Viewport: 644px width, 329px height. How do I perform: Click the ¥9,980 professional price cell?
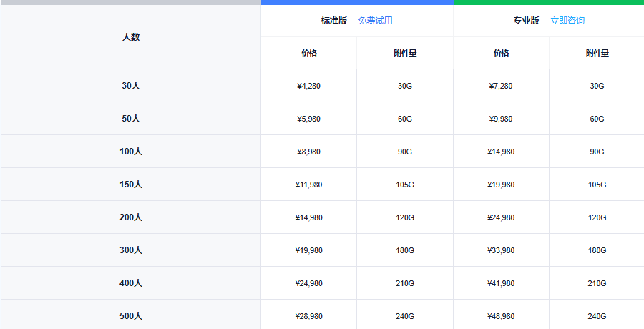(x=501, y=119)
